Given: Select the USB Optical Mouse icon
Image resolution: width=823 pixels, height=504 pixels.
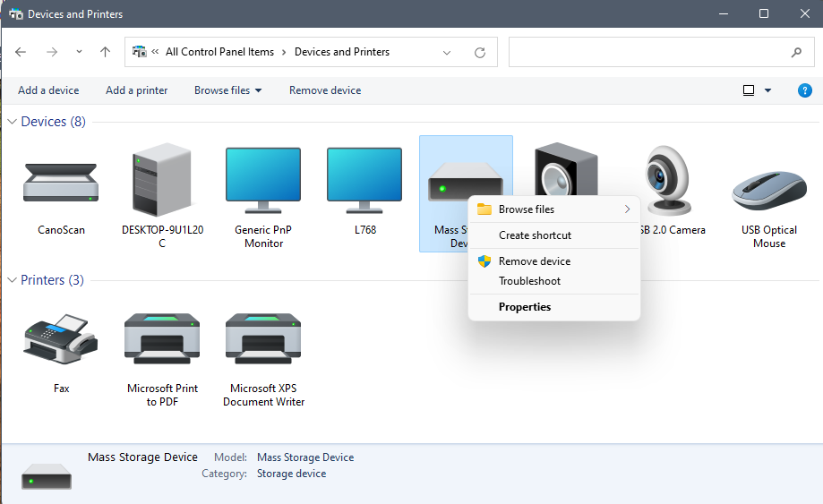Looking at the screenshot, I should coord(769,191).
